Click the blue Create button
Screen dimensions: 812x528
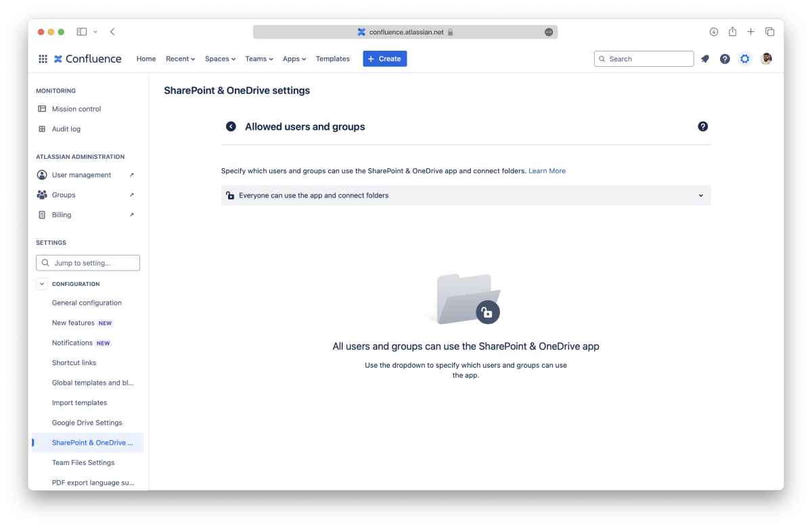pyautogui.click(x=384, y=59)
